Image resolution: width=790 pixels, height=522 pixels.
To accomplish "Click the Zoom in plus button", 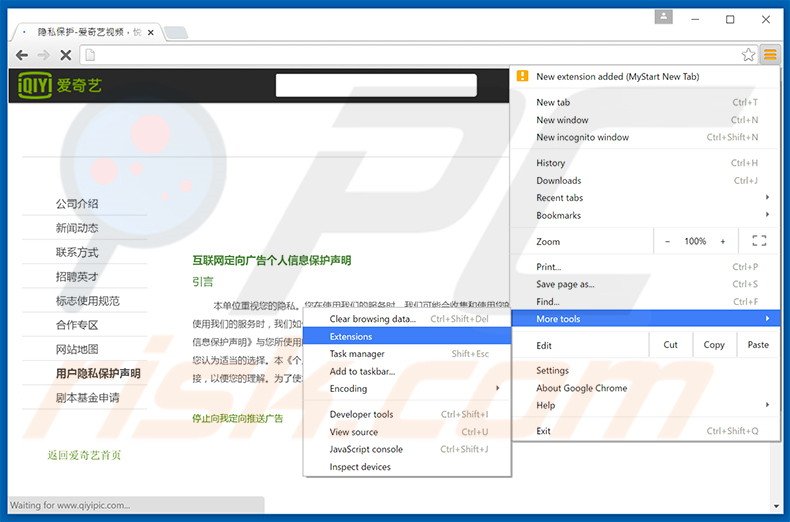I will point(723,241).
